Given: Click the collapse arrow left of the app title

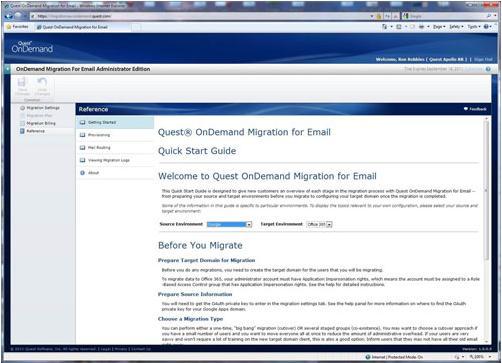Looking at the screenshot, I should [x=7, y=69].
